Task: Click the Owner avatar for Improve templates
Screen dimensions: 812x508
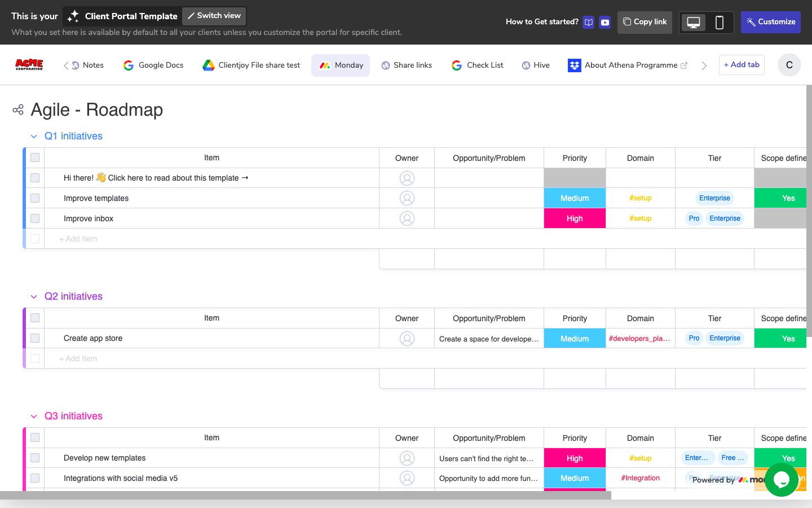Action: tap(407, 198)
